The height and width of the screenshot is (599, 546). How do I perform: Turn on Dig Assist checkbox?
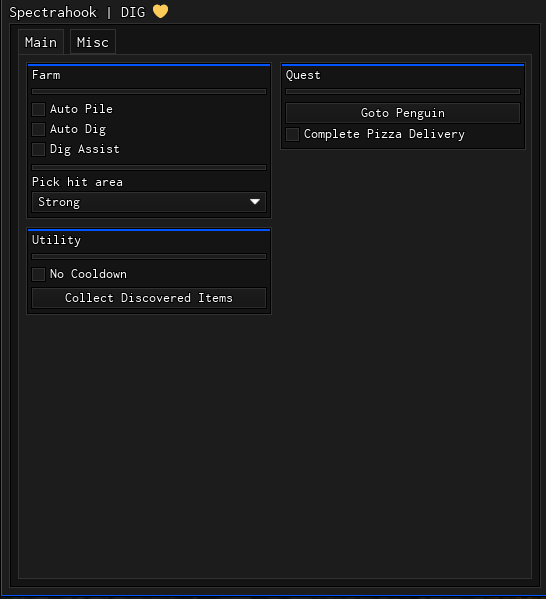[39, 149]
